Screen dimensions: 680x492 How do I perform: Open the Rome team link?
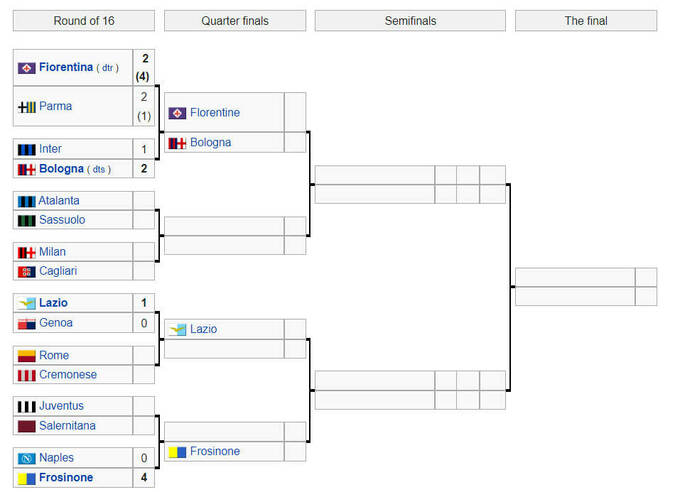tap(54, 356)
